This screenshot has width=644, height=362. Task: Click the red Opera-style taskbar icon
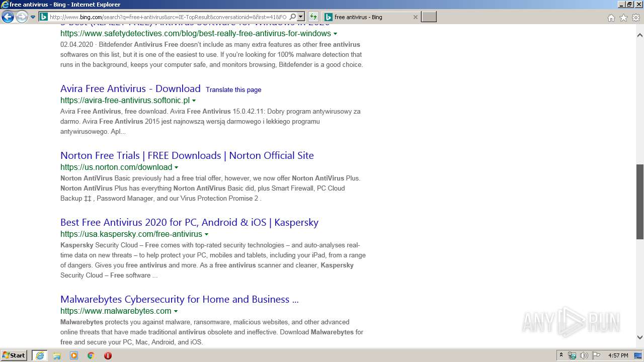pyautogui.click(x=108, y=355)
